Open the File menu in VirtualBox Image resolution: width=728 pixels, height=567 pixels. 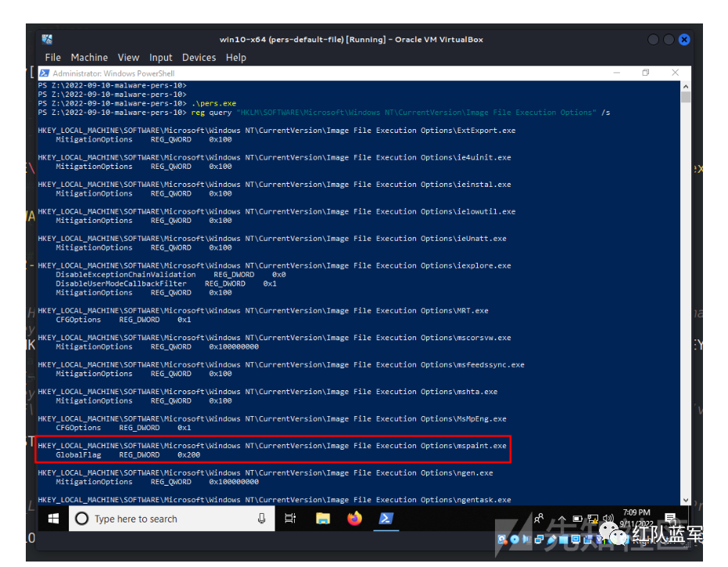(52, 58)
